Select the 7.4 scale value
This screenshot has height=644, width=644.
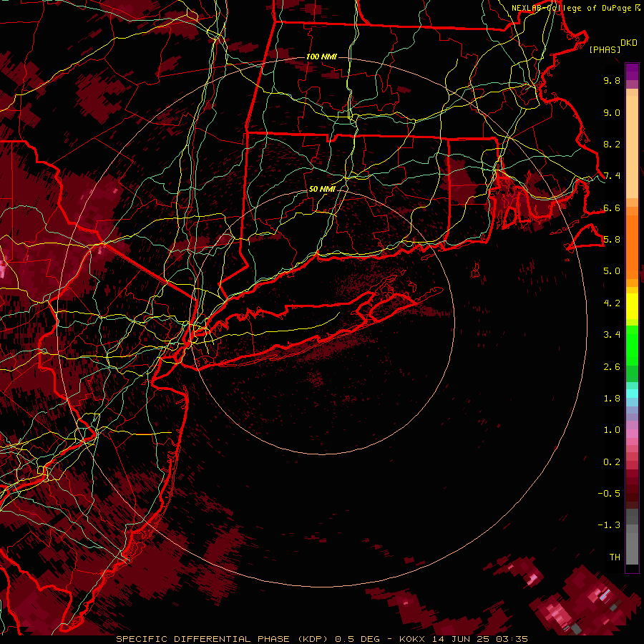[x=612, y=176]
